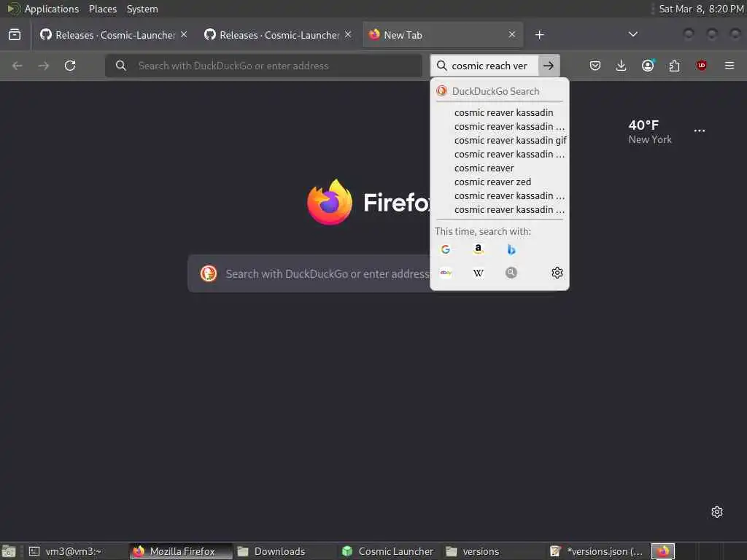747x560 pixels.
Task: Search this time with Google
Action: point(446,249)
